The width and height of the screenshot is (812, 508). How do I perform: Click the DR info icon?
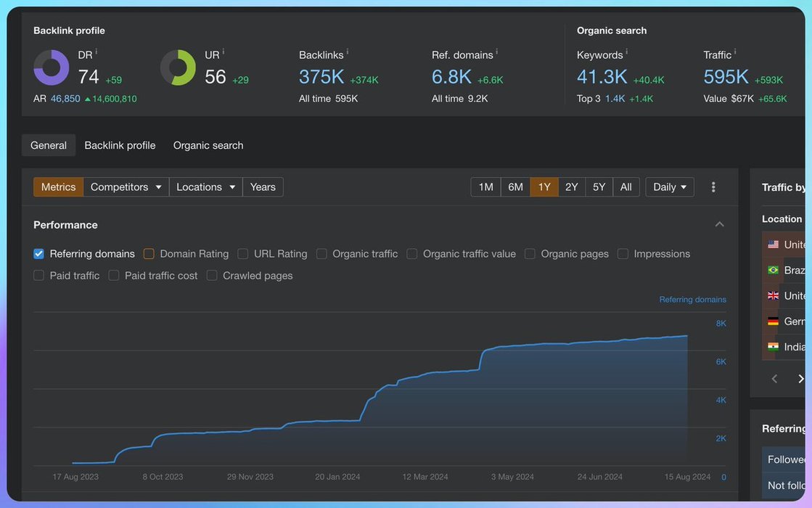pyautogui.click(x=97, y=52)
